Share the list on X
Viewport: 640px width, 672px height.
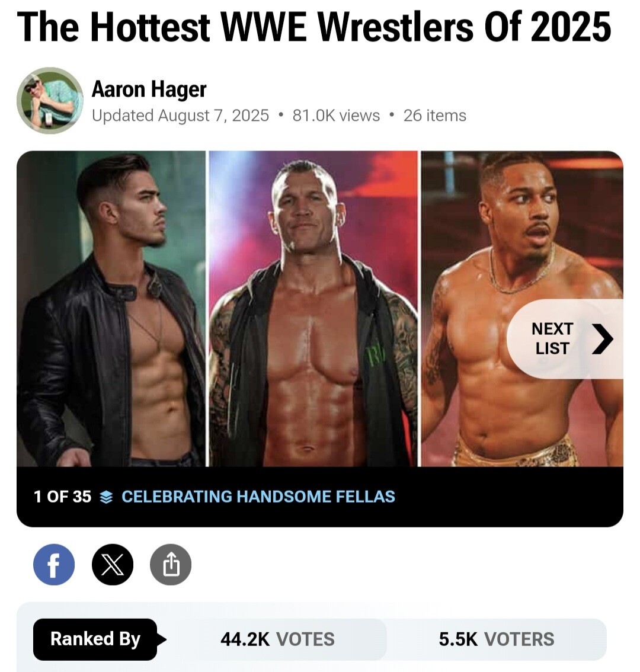coord(113,565)
